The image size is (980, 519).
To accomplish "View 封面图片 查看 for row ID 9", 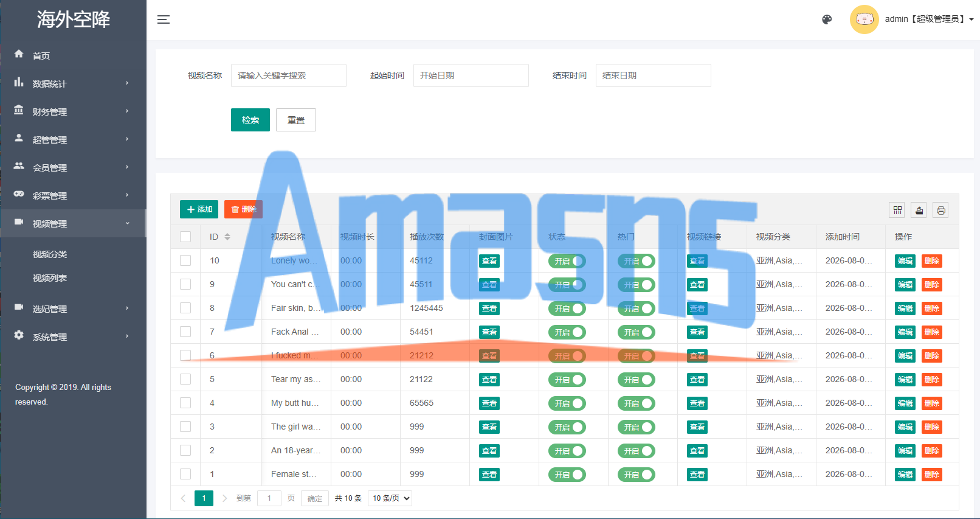I will 489,285.
